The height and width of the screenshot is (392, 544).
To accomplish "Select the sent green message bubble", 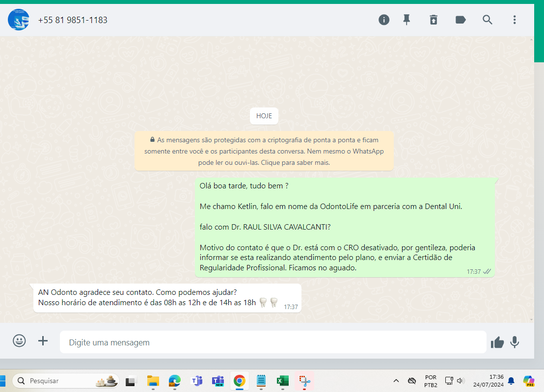I will [345, 227].
